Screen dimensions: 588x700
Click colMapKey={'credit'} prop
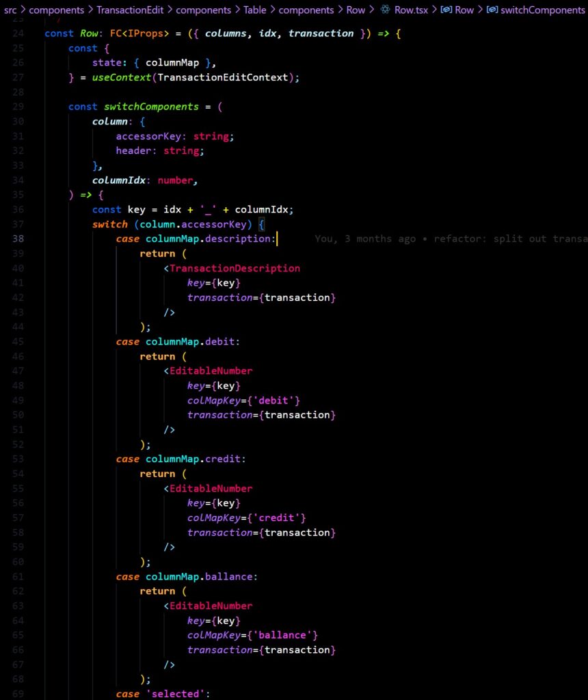tap(246, 518)
